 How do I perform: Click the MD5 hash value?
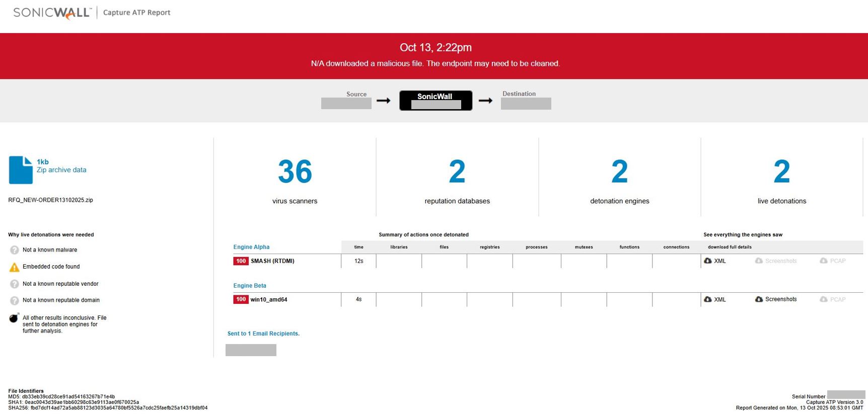(68, 397)
